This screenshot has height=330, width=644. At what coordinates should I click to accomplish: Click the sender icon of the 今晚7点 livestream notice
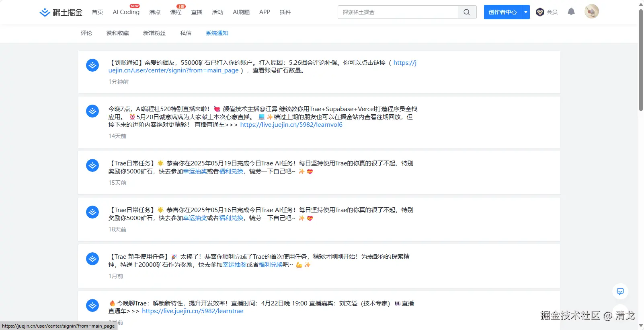(x=92, y=111)
